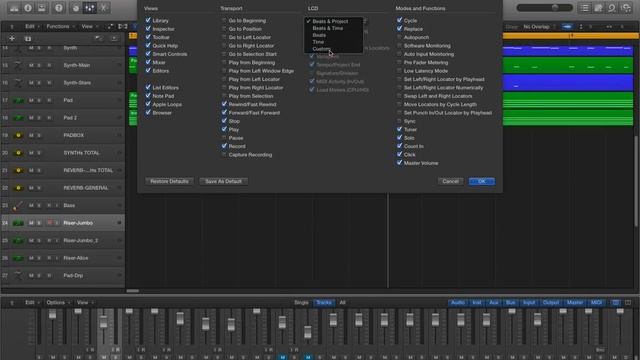The width and height of the screenshot is (640, 360).
Task: Select the SYNTHs TOTAL track name
Action: coord(81,153)
